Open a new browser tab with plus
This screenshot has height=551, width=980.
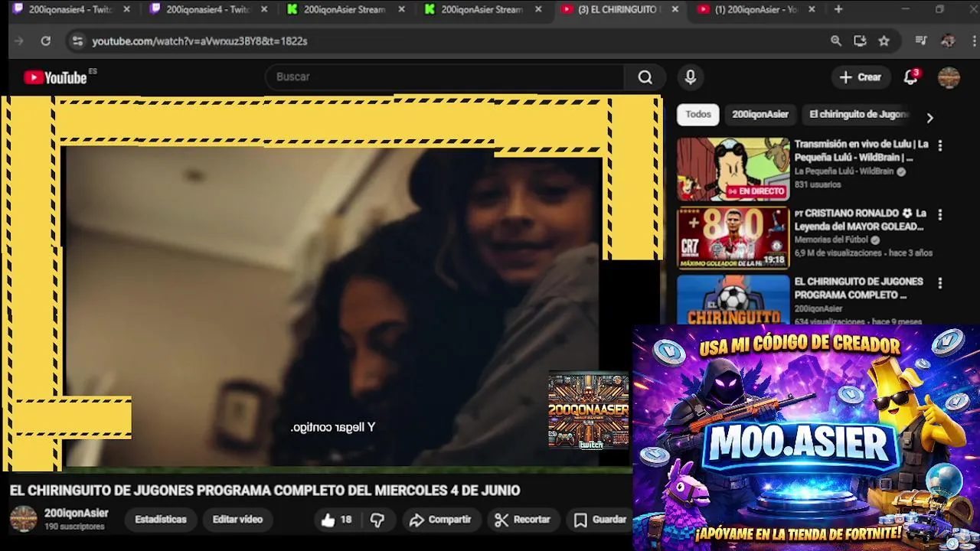tap(838, 9)
